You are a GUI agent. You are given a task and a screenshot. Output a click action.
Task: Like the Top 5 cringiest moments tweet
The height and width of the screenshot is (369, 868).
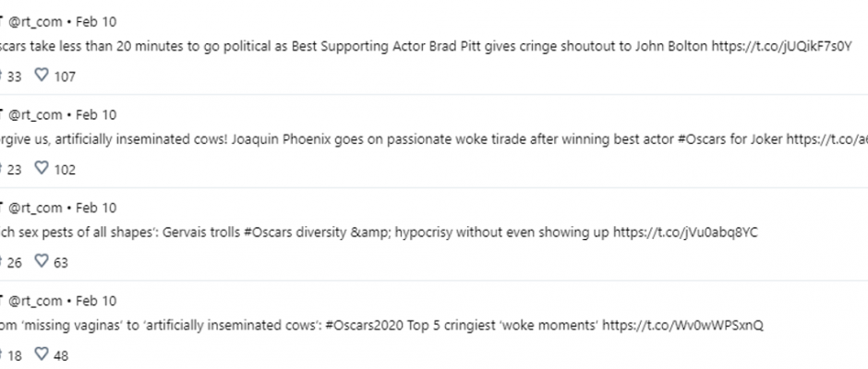point(42,353)
